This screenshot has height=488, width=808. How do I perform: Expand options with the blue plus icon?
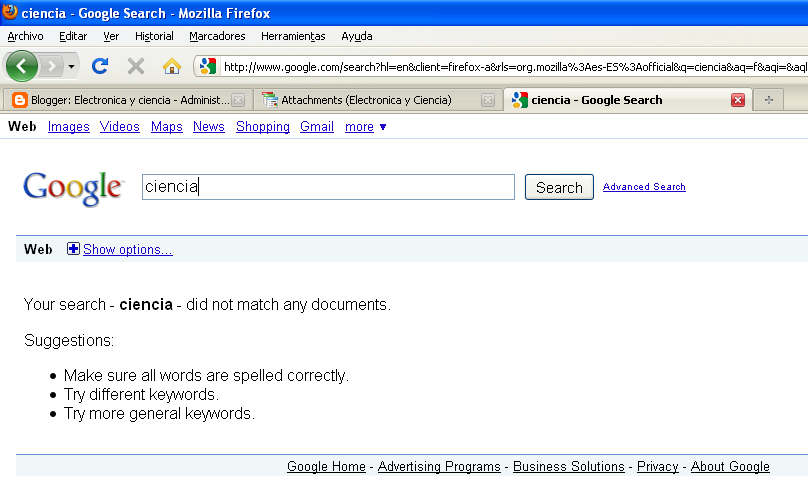click(x=73, y=249)
